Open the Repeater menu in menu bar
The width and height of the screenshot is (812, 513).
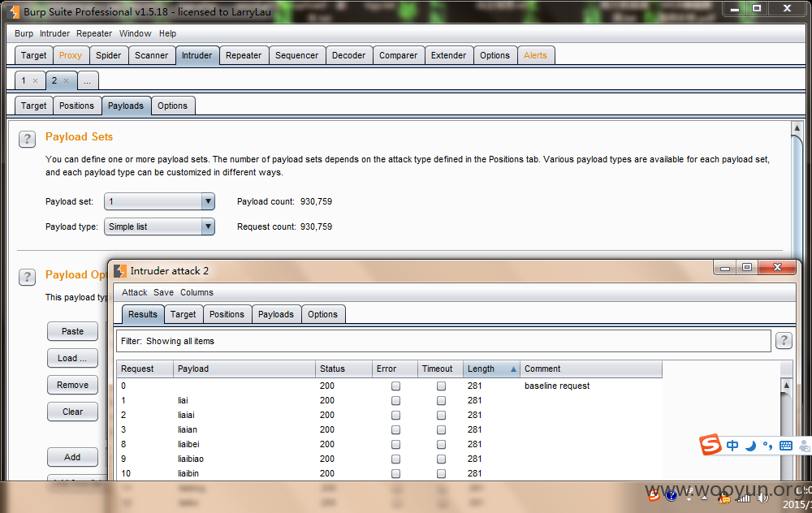click(94, 33)
